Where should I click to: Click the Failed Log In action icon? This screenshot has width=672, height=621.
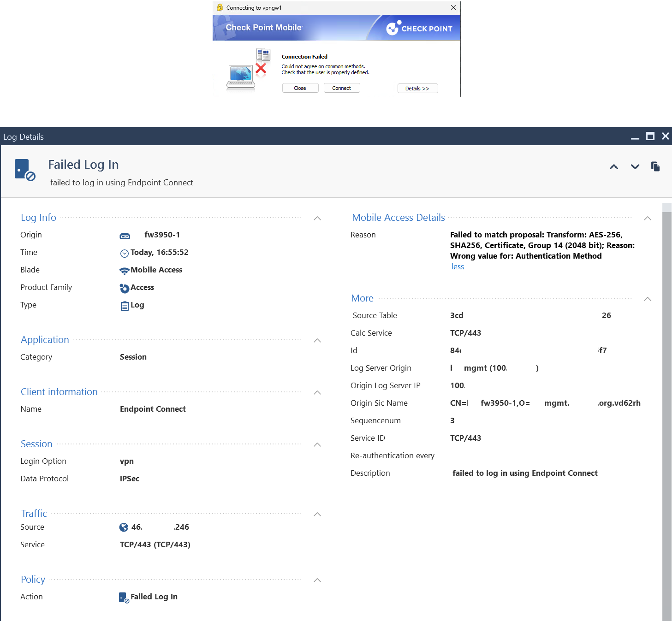[x=124, y=597]
